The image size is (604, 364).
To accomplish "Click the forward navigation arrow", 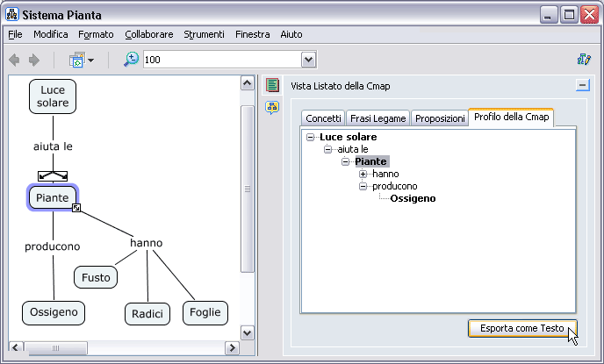I will click(x=34, y=60).
